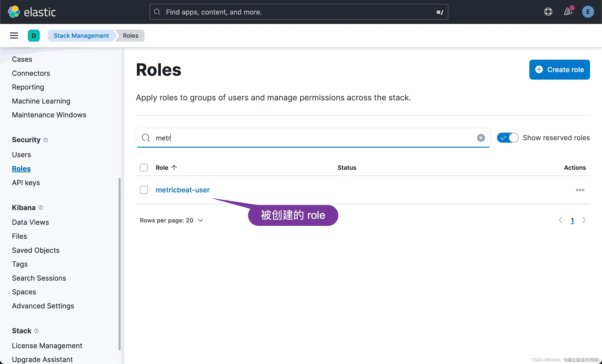Go to next page arrow
The image size is (602, 364).
coord(584,220)
